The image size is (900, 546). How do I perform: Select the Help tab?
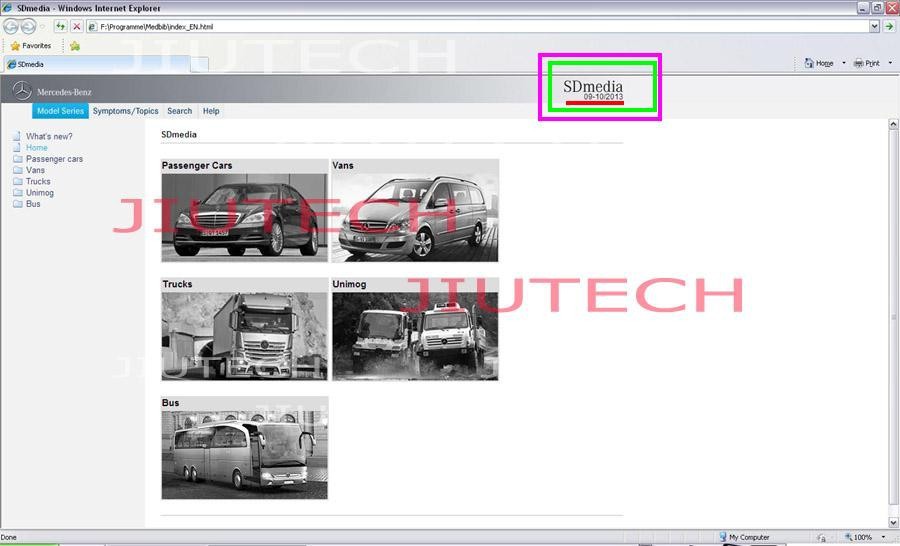[211, 111]
